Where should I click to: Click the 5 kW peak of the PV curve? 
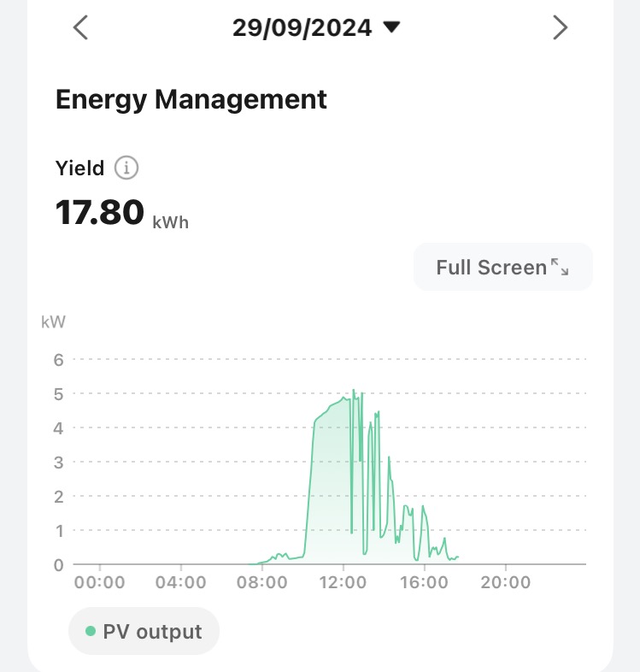coord(354,392)
